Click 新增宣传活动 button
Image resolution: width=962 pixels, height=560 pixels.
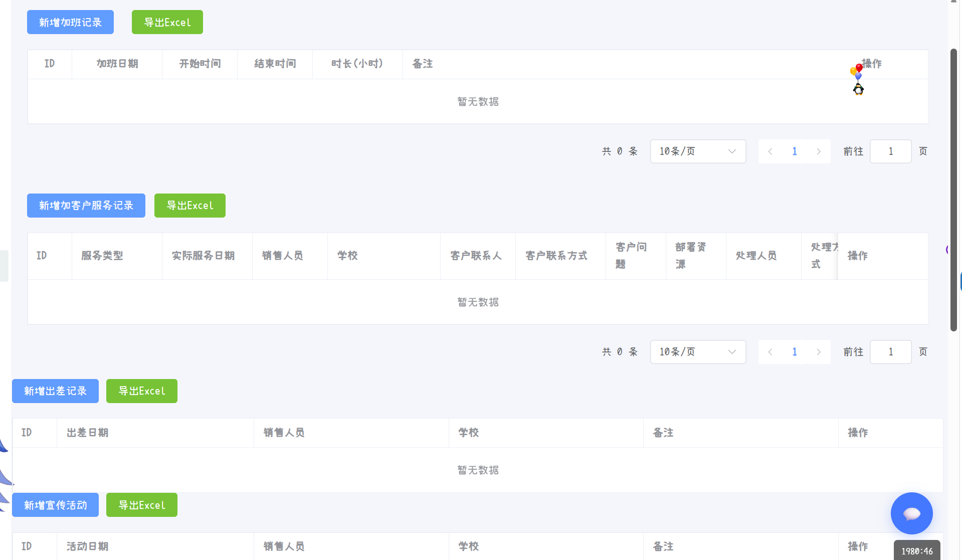point(55,505)
